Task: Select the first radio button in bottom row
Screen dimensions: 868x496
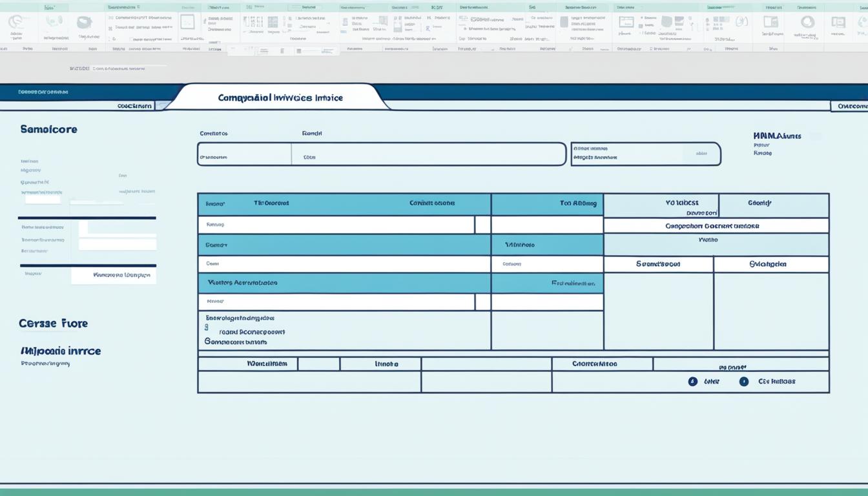Action: 692,382
